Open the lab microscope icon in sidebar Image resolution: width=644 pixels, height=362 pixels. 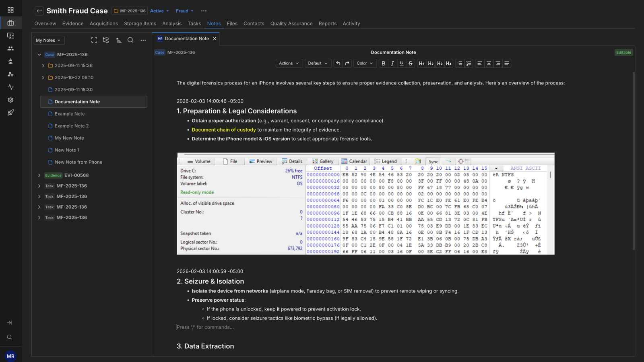tap(10, 61)
